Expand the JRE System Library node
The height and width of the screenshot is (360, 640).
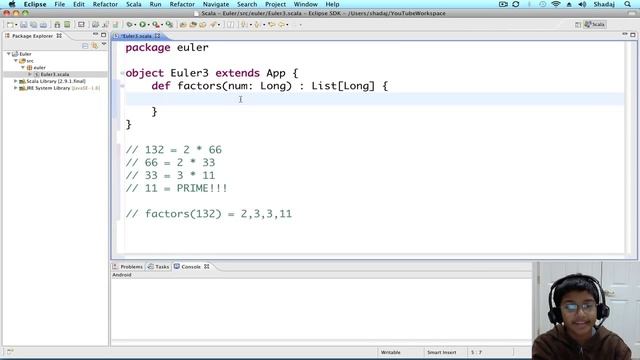coord(16,88)
